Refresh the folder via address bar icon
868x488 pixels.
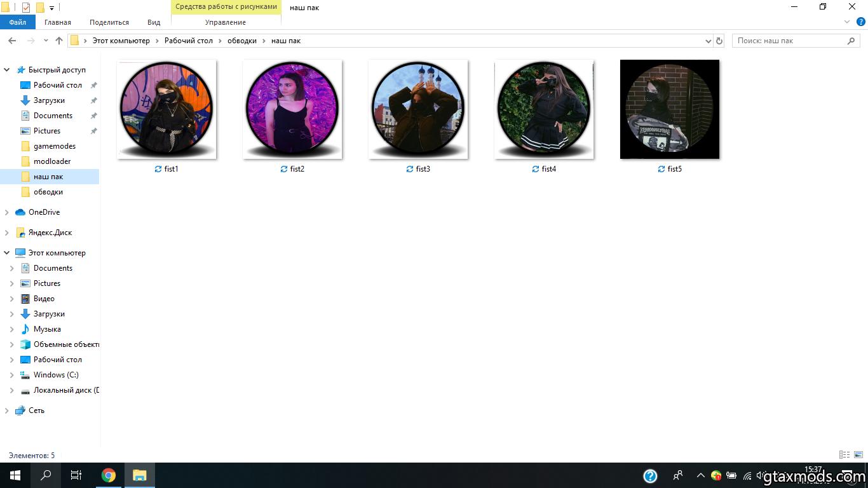pos(719,41)
